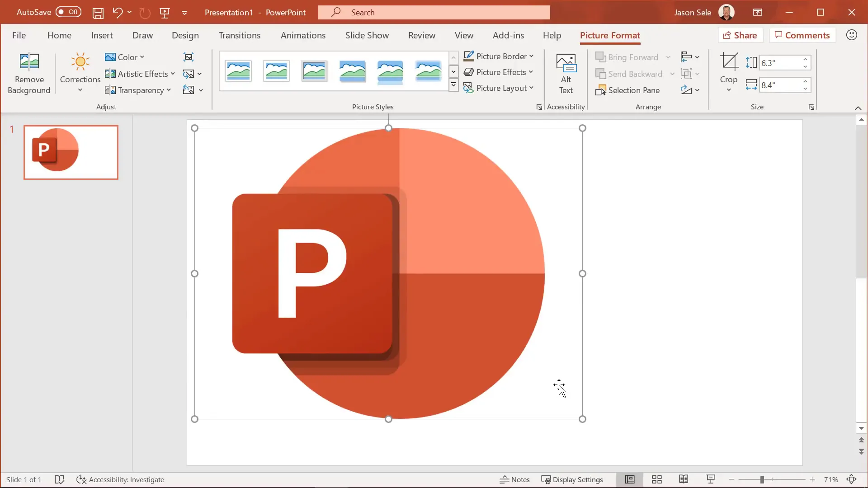Move to next row of Picture Styles gallery
The width and height of the screenshot is (868, 488).
tap(453, 71)
